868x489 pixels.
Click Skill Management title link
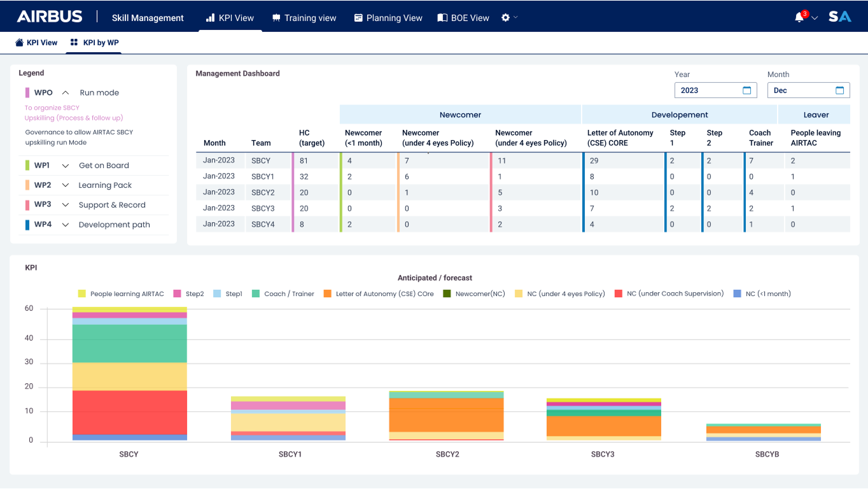click(x=148, y=18)
